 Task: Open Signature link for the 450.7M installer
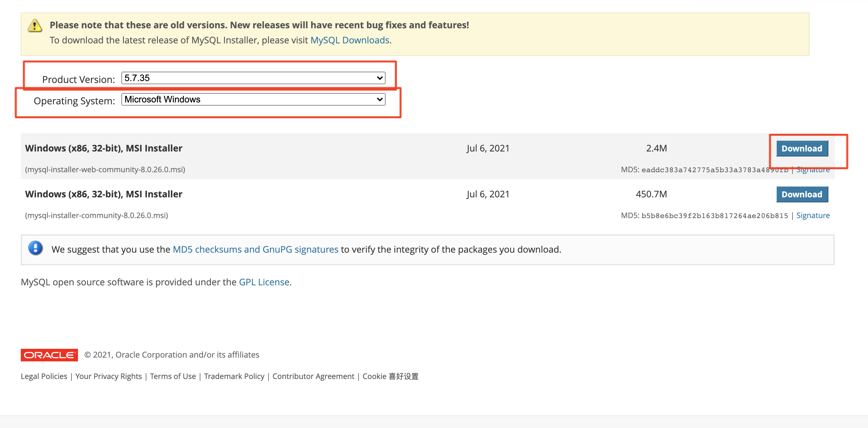pyautogui.click(x=813, y=216)
